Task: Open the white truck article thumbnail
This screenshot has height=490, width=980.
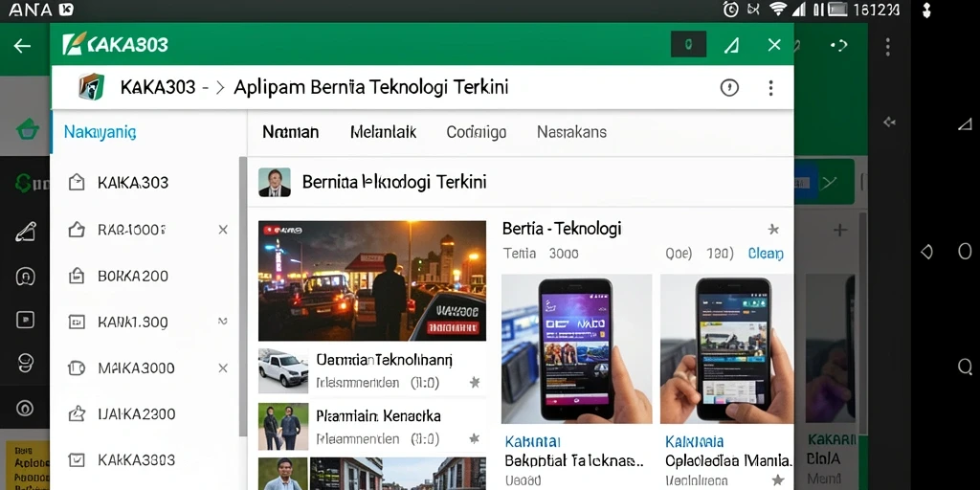Action: point(283,371)
